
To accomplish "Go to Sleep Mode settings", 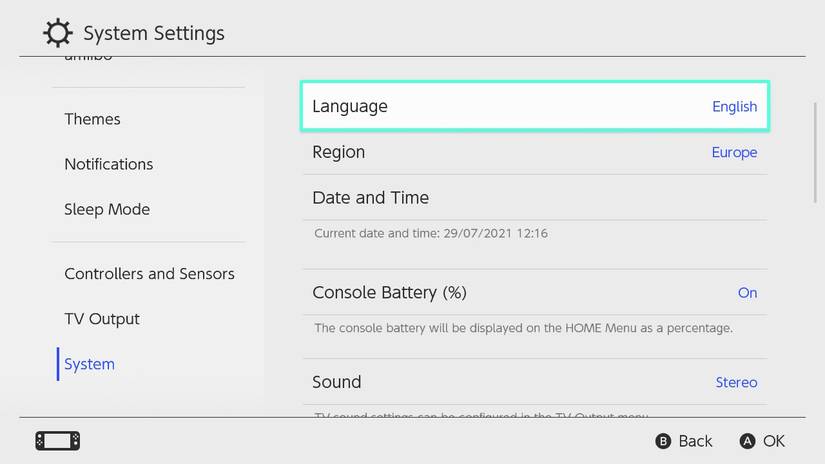I will click(x=107, y=209).
